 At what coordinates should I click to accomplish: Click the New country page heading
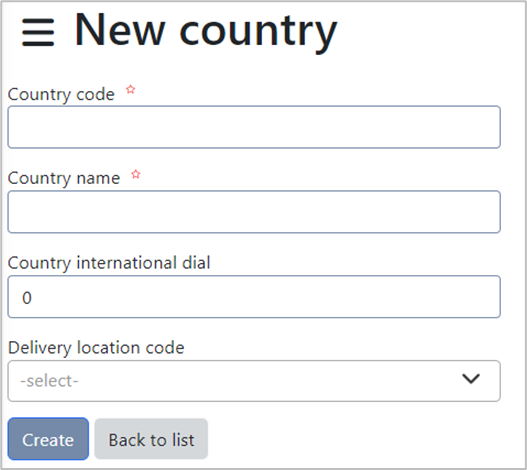206,31
